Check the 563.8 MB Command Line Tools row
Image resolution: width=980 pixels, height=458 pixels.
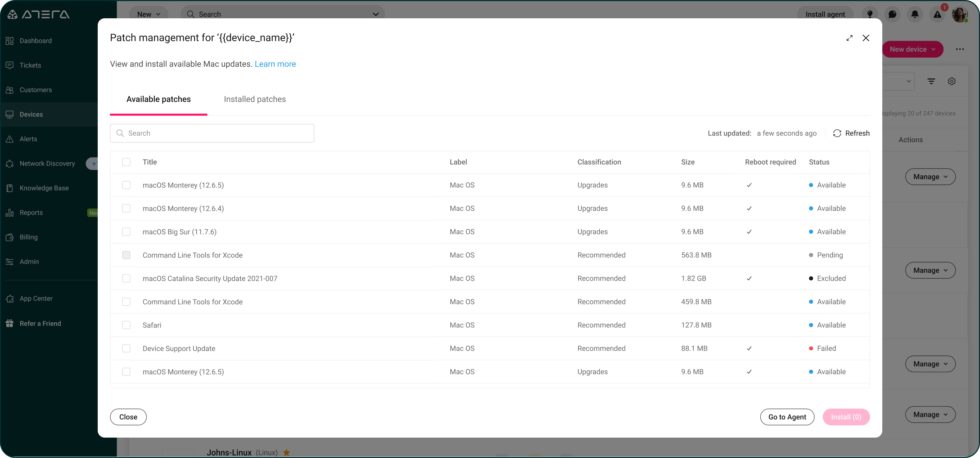coord(126,255)
